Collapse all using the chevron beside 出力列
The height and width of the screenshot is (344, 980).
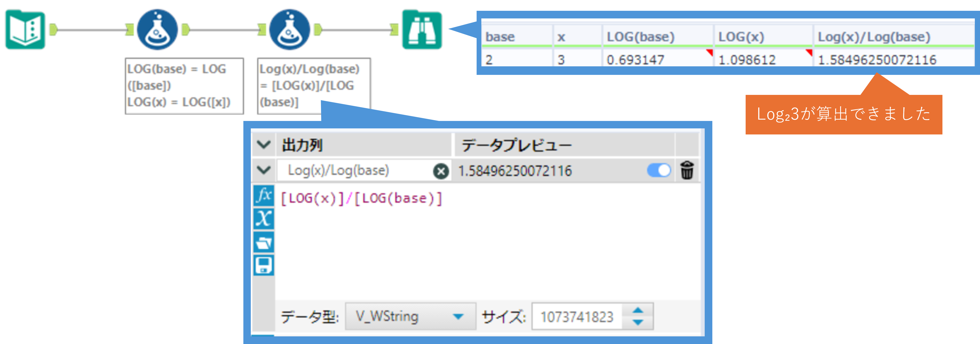(264, 144)
